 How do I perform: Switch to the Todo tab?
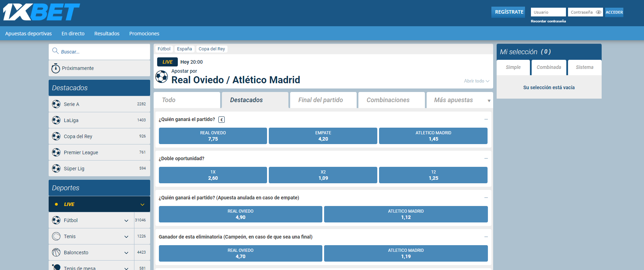tap(187, 100)
